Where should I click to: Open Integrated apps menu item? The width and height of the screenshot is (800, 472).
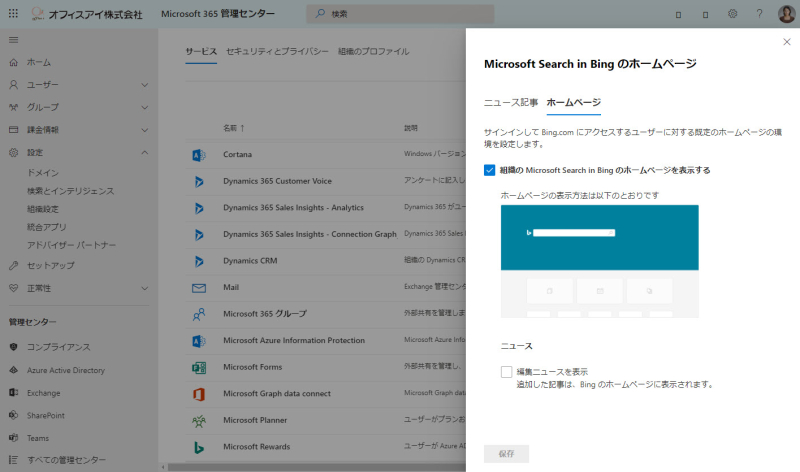coord(46,227)
